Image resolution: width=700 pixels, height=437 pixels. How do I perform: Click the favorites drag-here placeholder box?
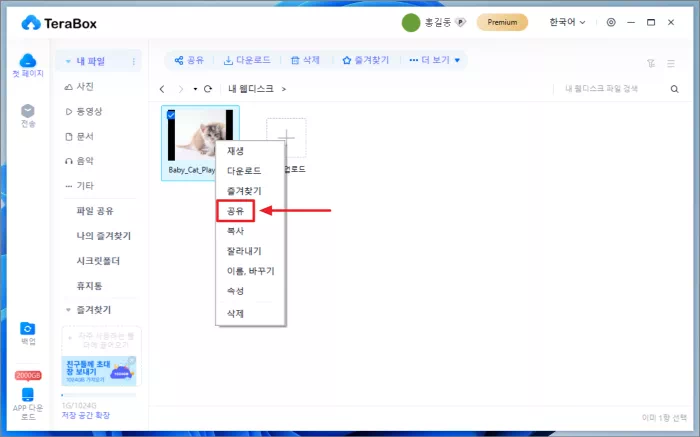pyautogui.click(x=101, y=341)
